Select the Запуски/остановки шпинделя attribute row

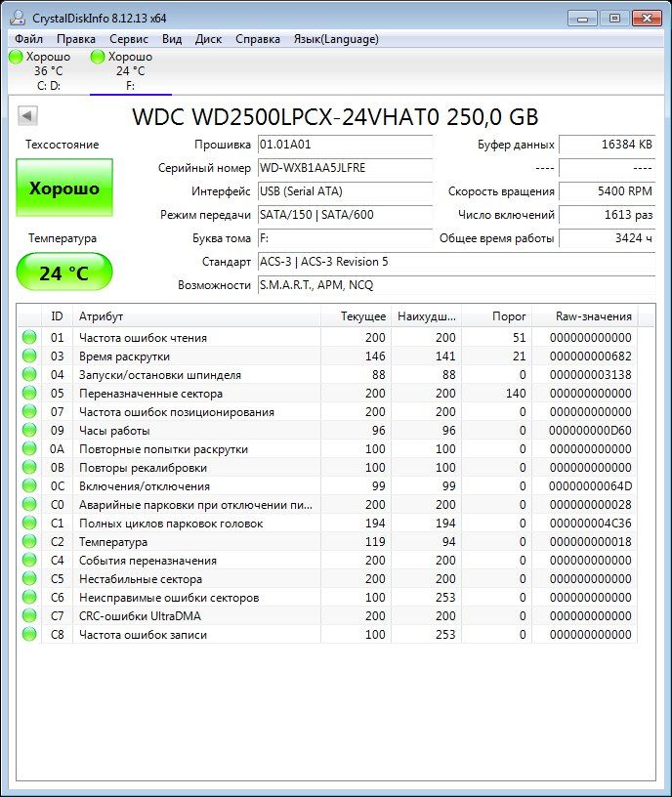click(x=328, y=375)
